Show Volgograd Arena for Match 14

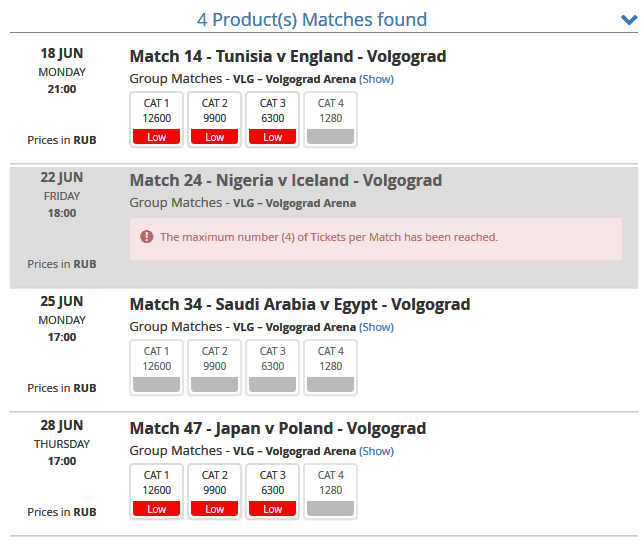pos(377,79)
